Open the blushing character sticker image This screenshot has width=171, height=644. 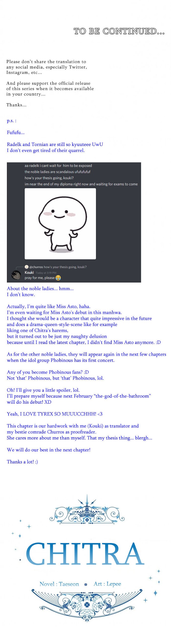coord(60,224)
